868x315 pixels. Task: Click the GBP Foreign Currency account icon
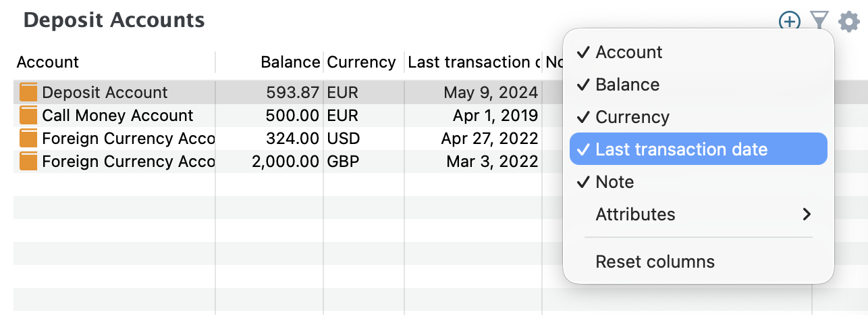[x=28, y=162]
